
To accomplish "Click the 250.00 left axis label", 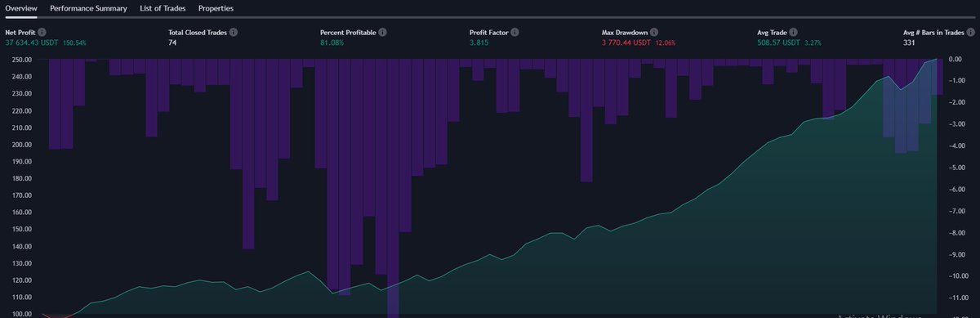I will coord(23,60).
